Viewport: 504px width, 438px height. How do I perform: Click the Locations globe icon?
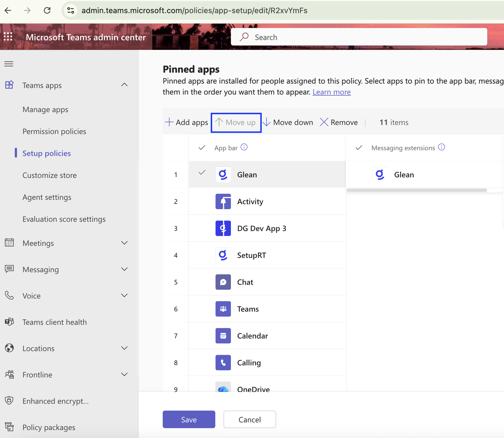(x=9, y=348)
